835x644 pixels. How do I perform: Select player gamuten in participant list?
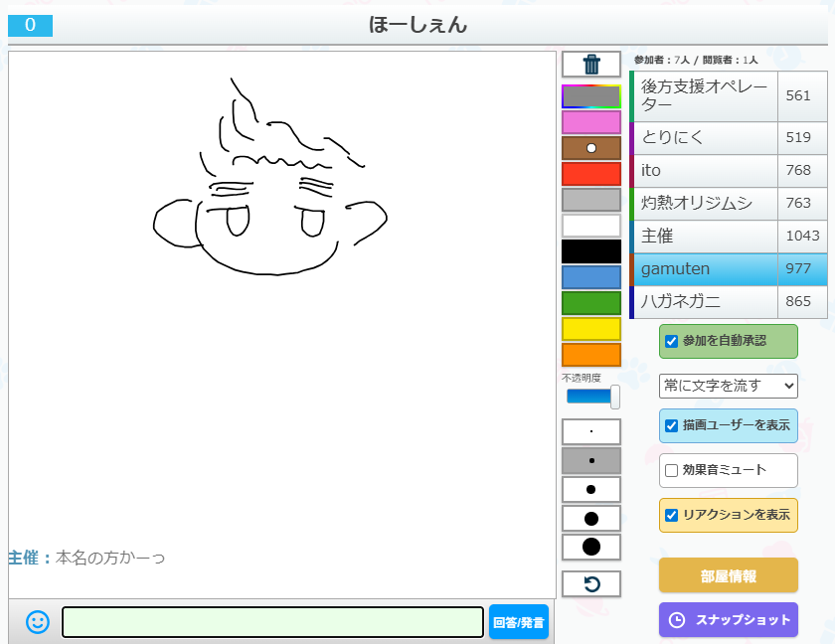pyautogui.click(x=704, y=269)
